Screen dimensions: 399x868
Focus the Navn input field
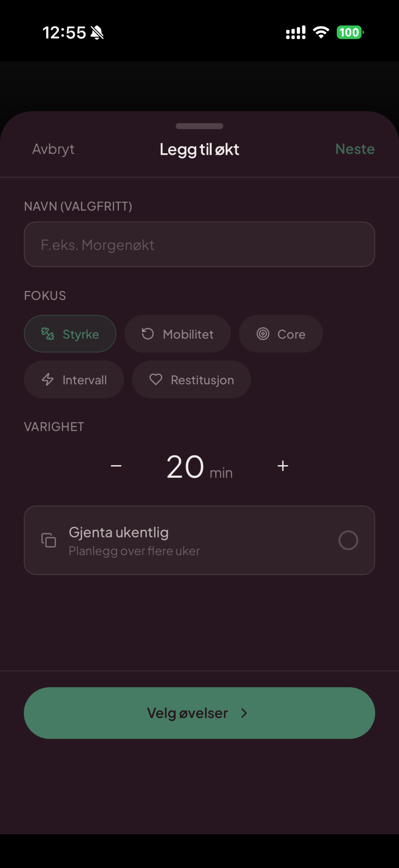[x=199, y=245]
